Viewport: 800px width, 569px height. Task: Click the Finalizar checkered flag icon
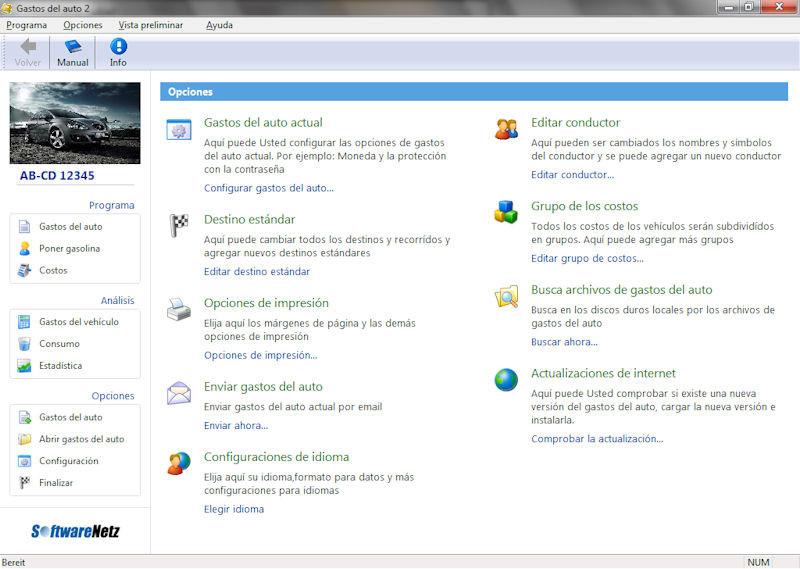(24, 483)
